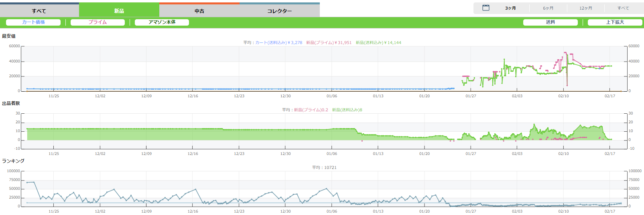Click the 新品(プライム) ¥31,951 legend entry

coord(329,42)
